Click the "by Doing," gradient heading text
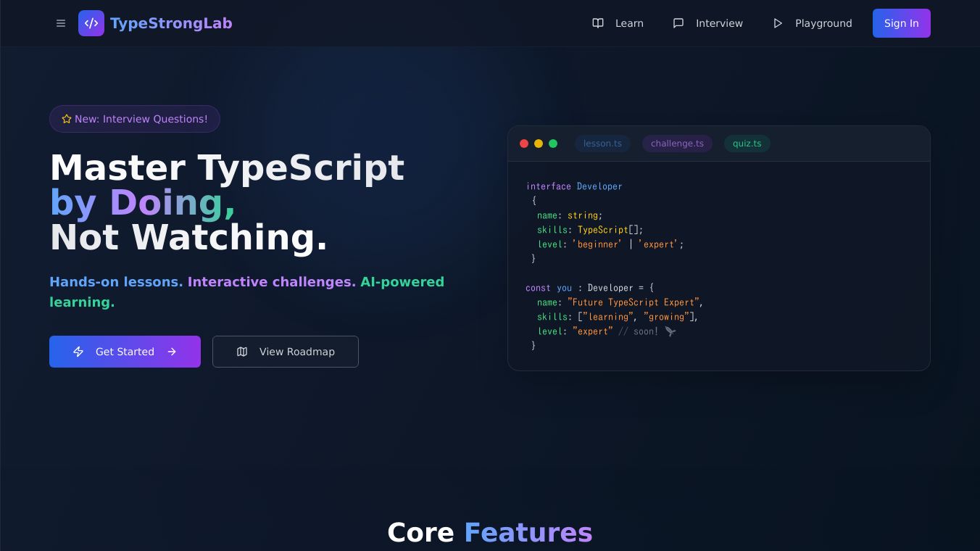The image size is (980, 551). click(x=143, y=202)
